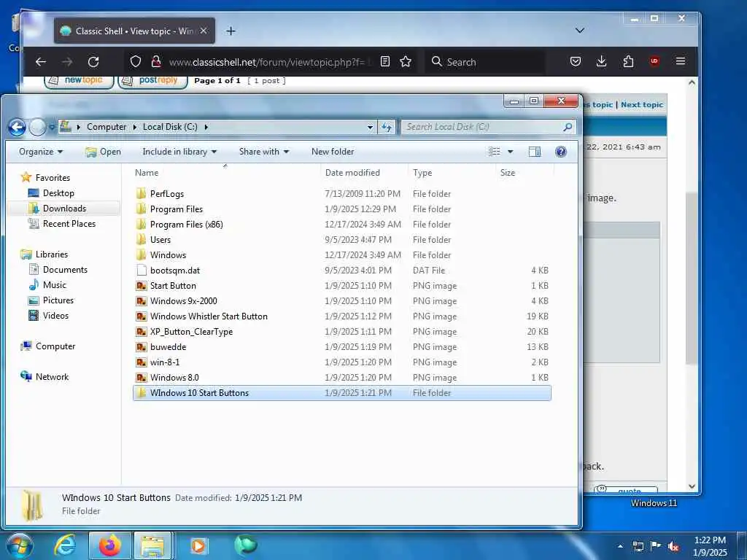Open Explorer Help question mark icon

pos(561,152)
